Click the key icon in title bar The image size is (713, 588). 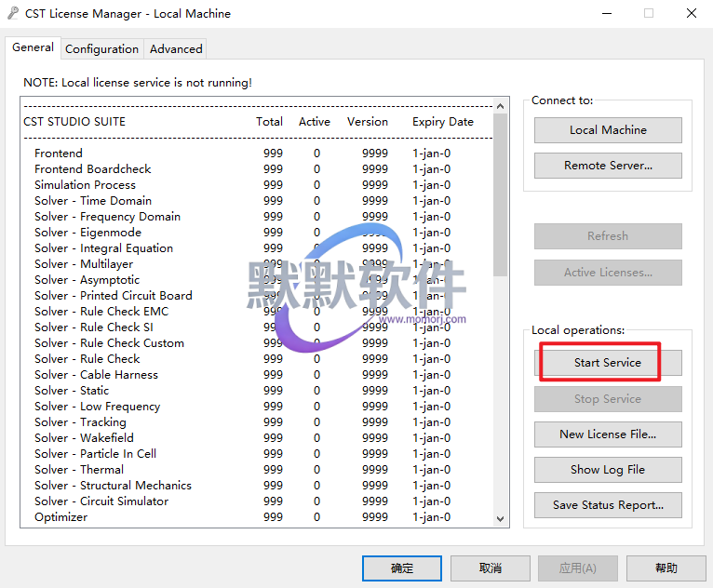tap(13, 14)
